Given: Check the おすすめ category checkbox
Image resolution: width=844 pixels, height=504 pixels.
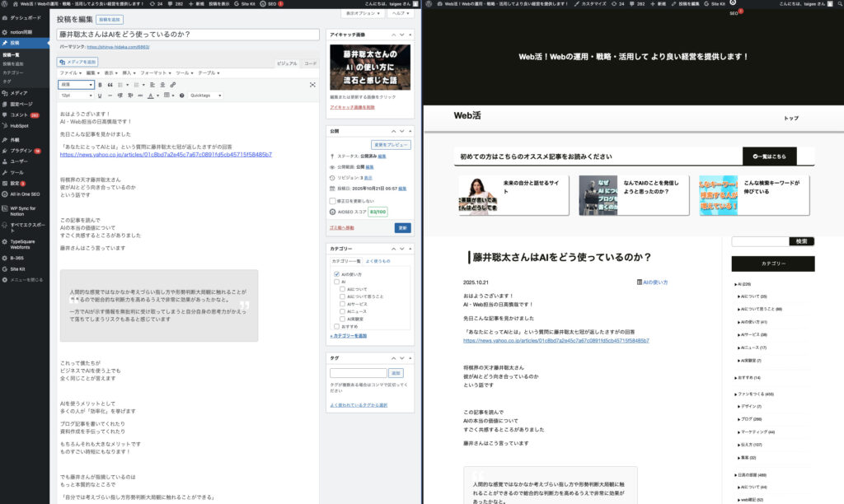Looking at the screenshot, I should coord(336,327).
